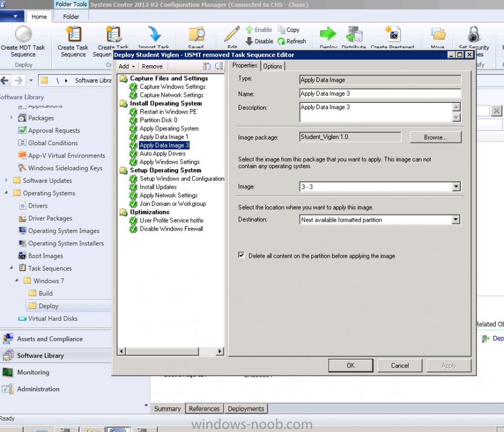Click the back navigation arrow
The width and height of the screenshot is (504, 432).
point(5,80)
